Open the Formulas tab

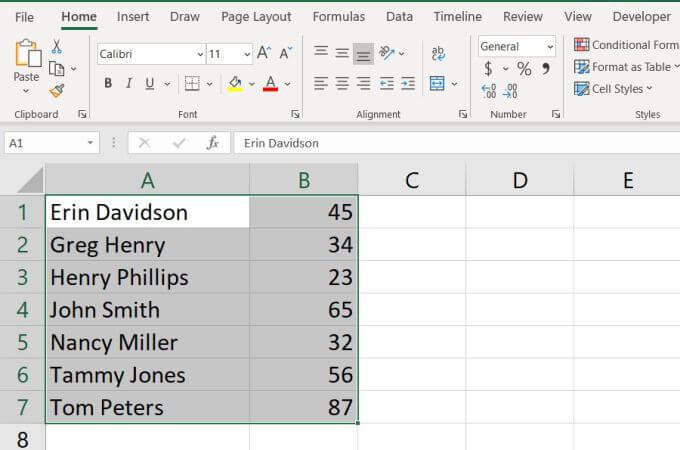[x=339, y=17]
